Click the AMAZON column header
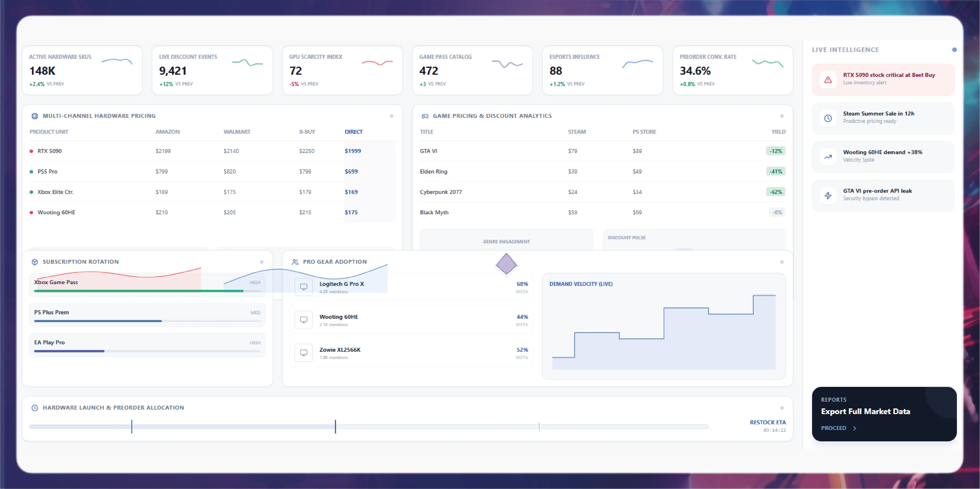The width and height of the screenshot is (980, 489). tap(167, 132)
